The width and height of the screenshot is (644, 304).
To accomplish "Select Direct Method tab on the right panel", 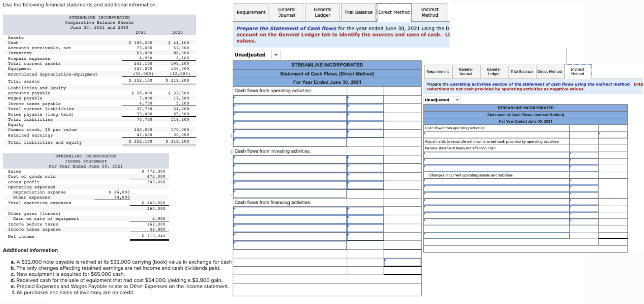I will coord(549,71).
